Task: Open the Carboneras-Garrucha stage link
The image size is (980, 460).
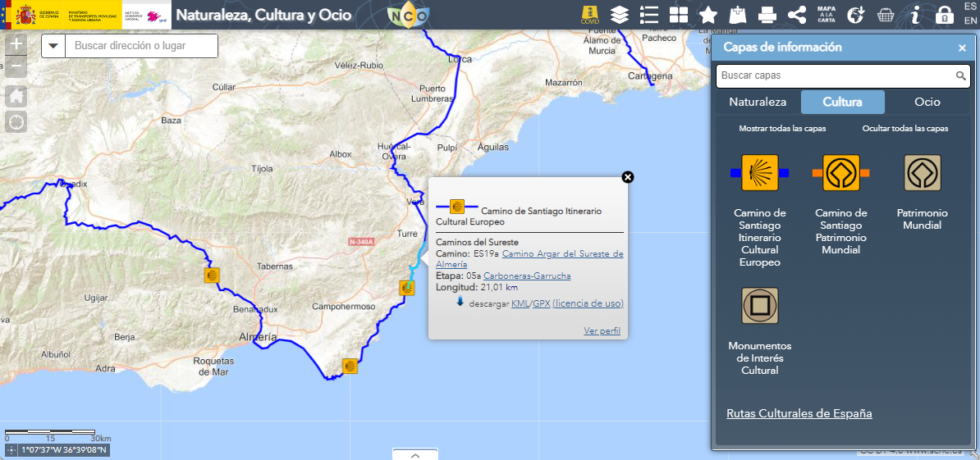Action: click(x=527, y=276)
